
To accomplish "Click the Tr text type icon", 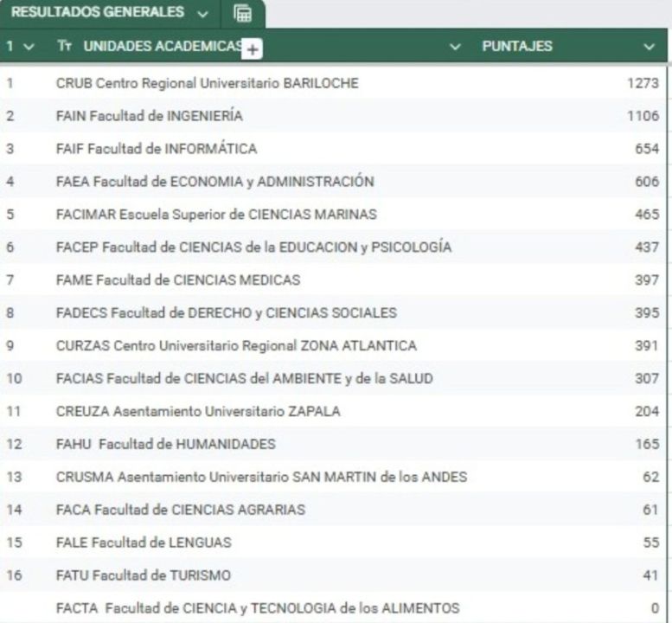I will (x=64, y=47).
